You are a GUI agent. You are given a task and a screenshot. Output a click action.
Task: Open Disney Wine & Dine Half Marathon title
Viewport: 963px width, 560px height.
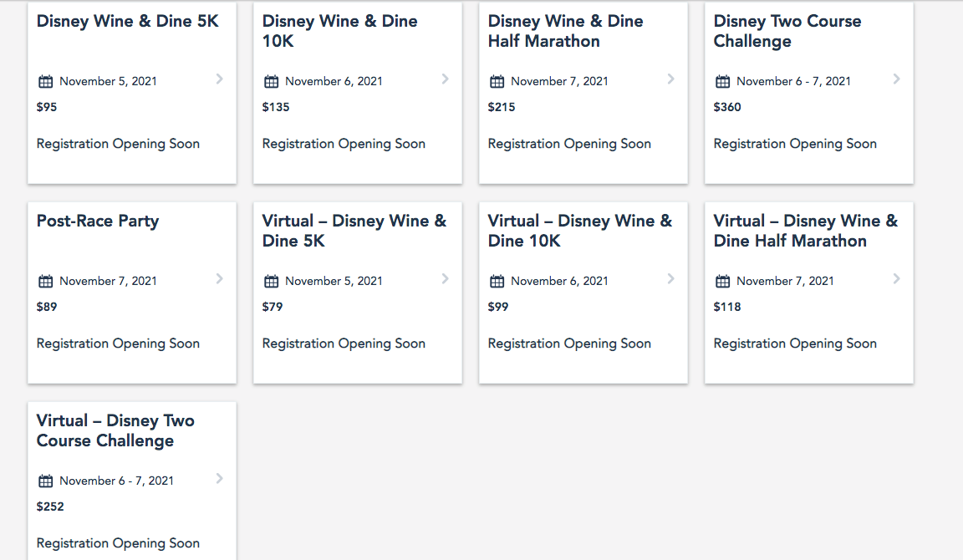[565, 31]
